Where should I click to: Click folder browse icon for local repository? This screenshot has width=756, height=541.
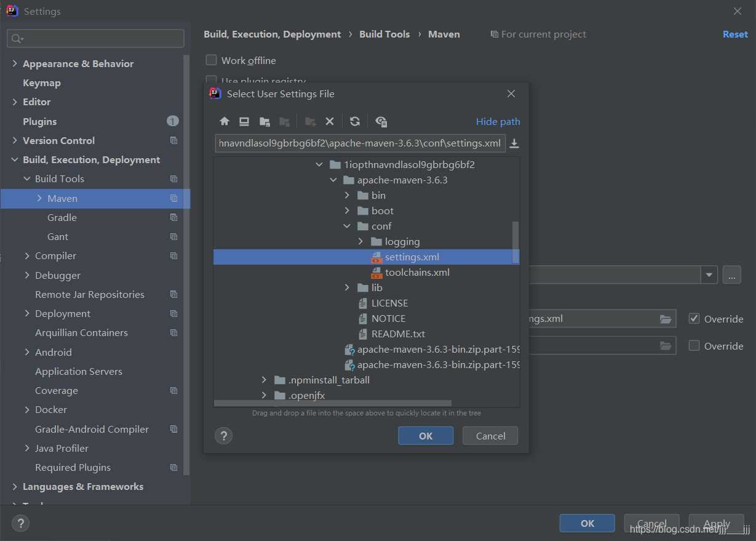(x=666, y=346)
